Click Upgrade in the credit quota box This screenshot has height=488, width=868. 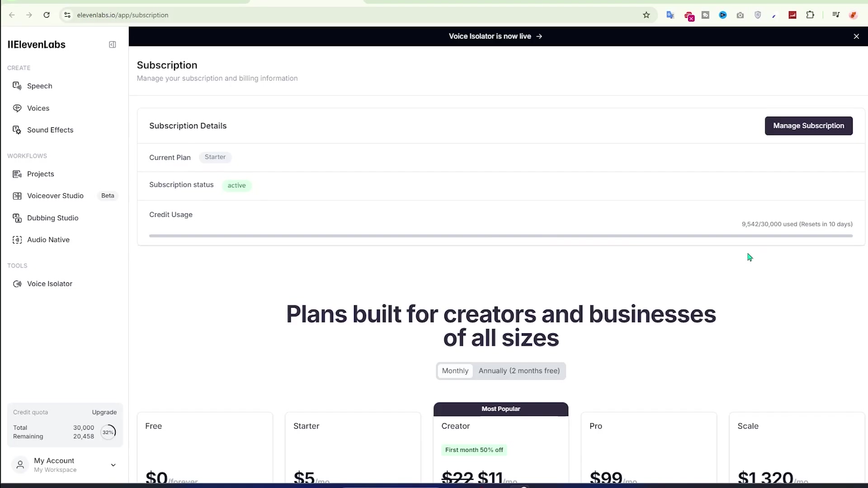104,412
